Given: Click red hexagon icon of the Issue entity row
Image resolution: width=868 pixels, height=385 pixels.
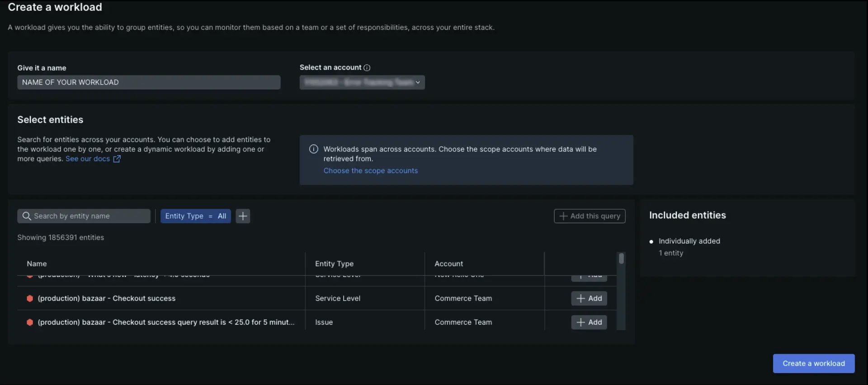Looking at the screenshot, I should pyautogui.click(x=30, y=322).
